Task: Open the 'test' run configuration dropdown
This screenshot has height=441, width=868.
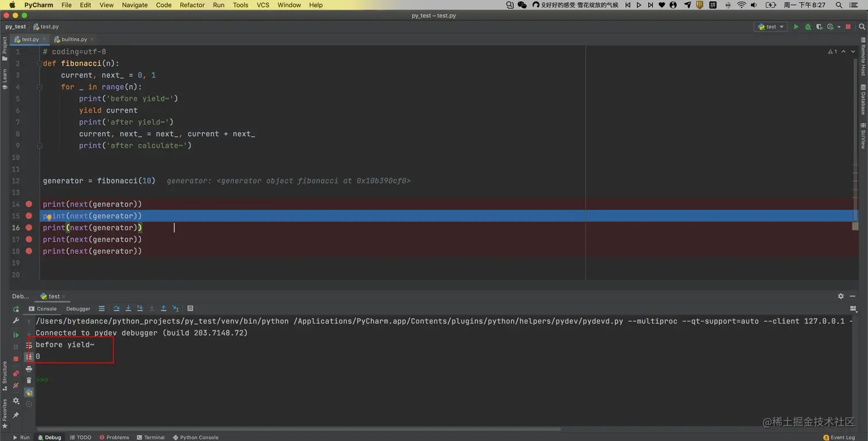Action: [x=770, y=27]
